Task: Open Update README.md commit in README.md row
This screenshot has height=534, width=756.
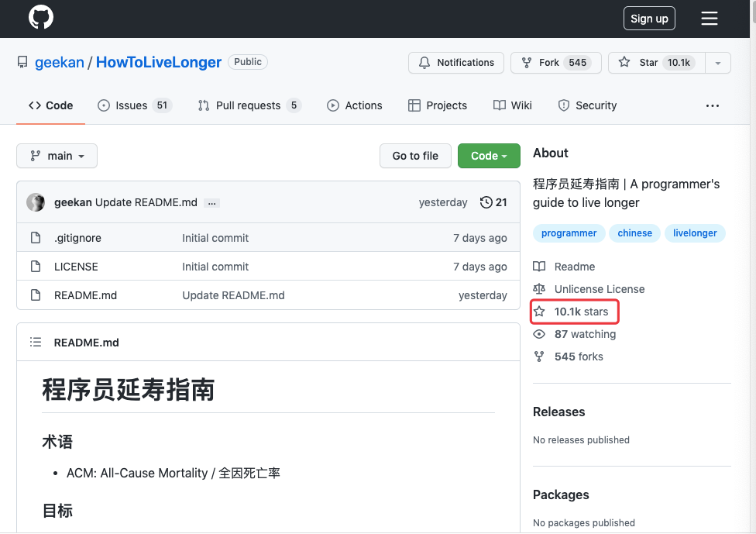Action: (233, 295)
